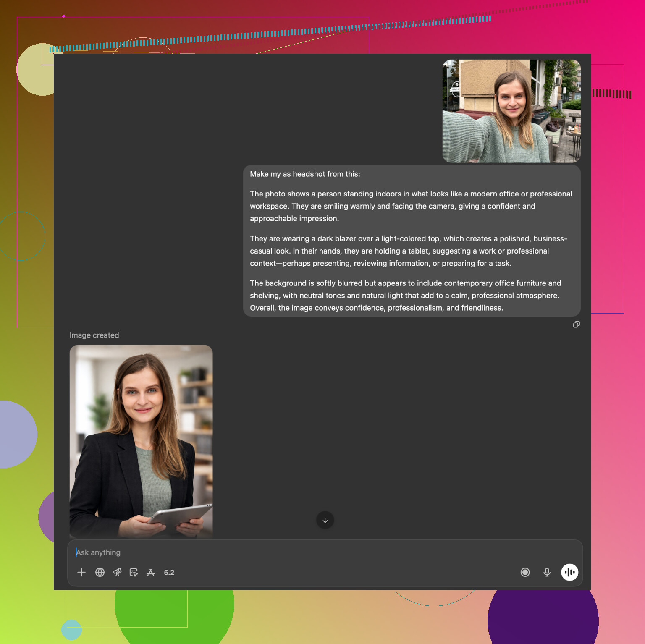Click the plus icon to attach files
Screen dimensions: 645x644
(x=81, y=572)
